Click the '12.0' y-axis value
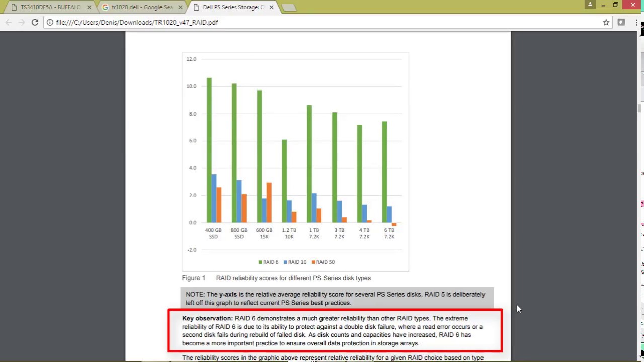The width and height of the screenshot is (644, 362). point(191,59)
